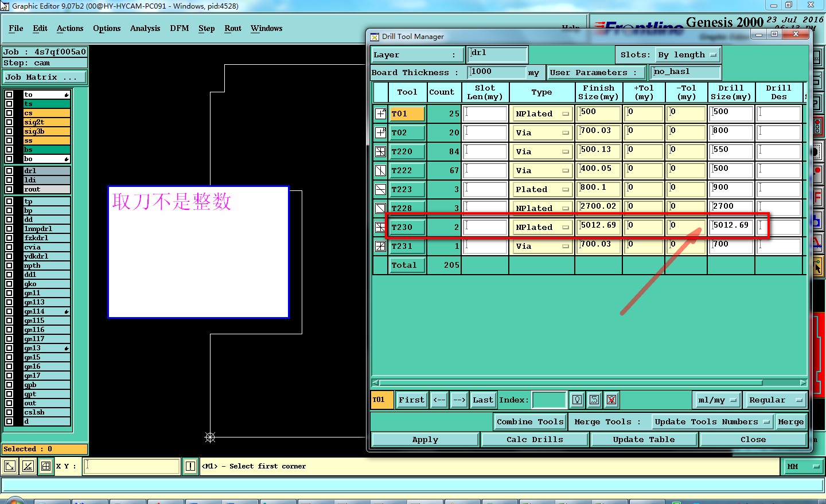Open the Edit menu
The image size is (826, 504).
click(40, 28)
